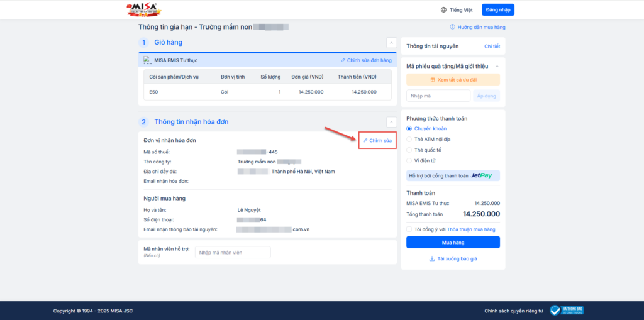The image size is (644, 320).
Task: Click the step 1 number badge
Action: [x=144, y=42]
